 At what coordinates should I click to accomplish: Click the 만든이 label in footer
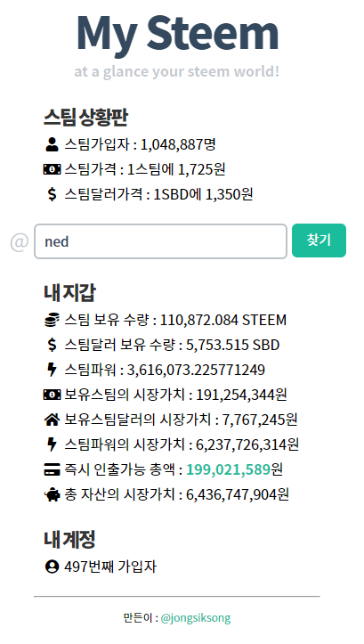137,617
